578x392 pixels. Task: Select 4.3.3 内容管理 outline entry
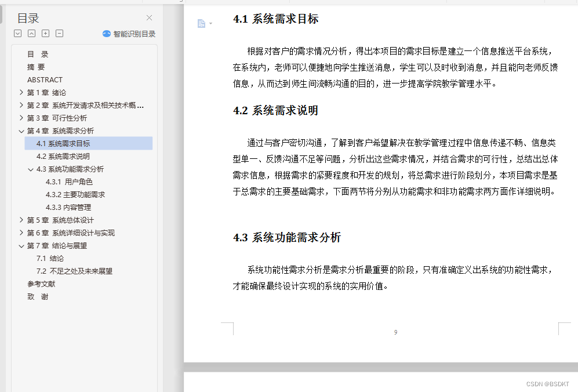click(68, 207)
